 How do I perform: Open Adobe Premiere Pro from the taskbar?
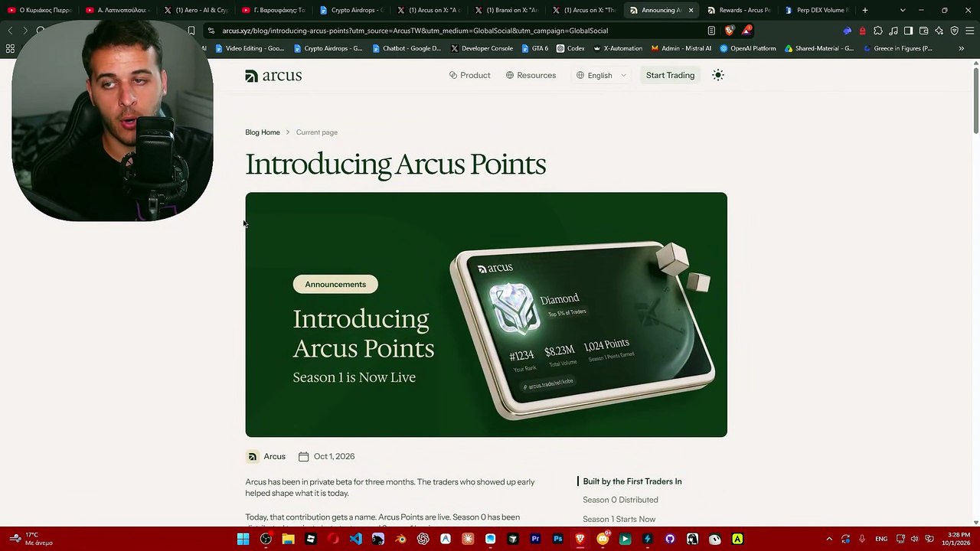(x=535, y=539)
